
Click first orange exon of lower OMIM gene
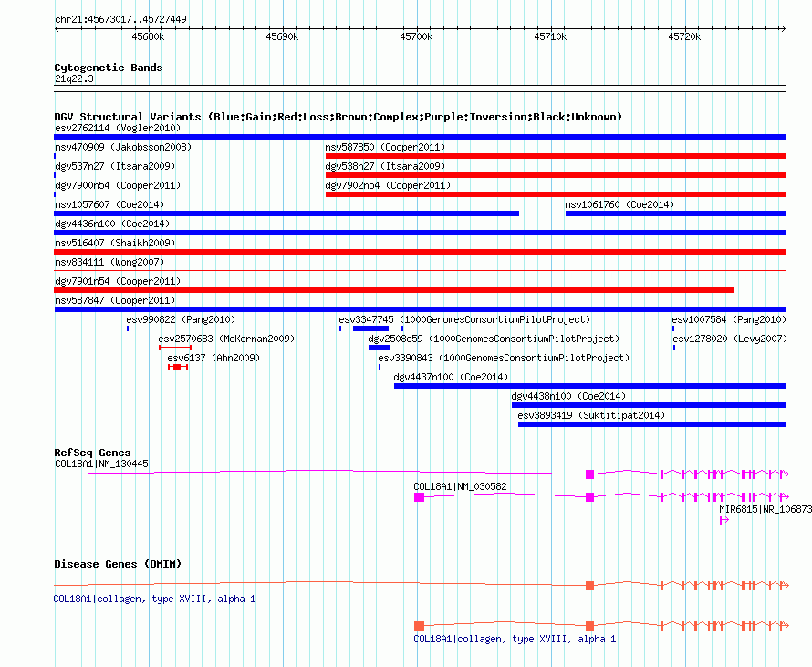click(x=420, y=626)
